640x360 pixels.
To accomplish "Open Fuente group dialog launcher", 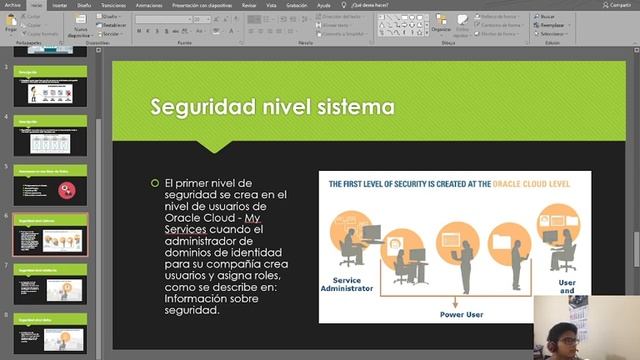I will click(241, 42).
